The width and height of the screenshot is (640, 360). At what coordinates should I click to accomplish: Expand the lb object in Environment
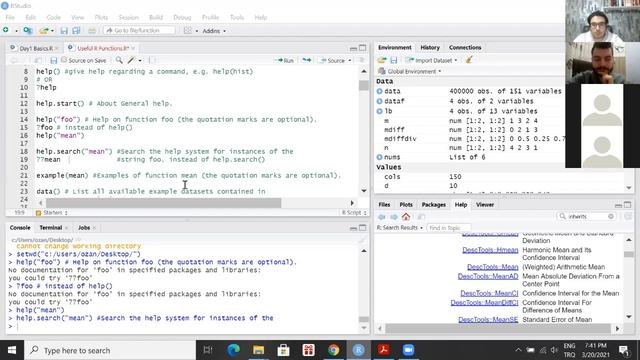pyautogui.click(x=380, y=111)
